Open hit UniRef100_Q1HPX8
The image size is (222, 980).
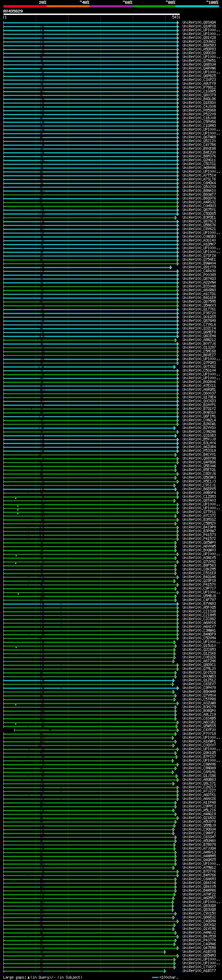click(x=199, y=26)
